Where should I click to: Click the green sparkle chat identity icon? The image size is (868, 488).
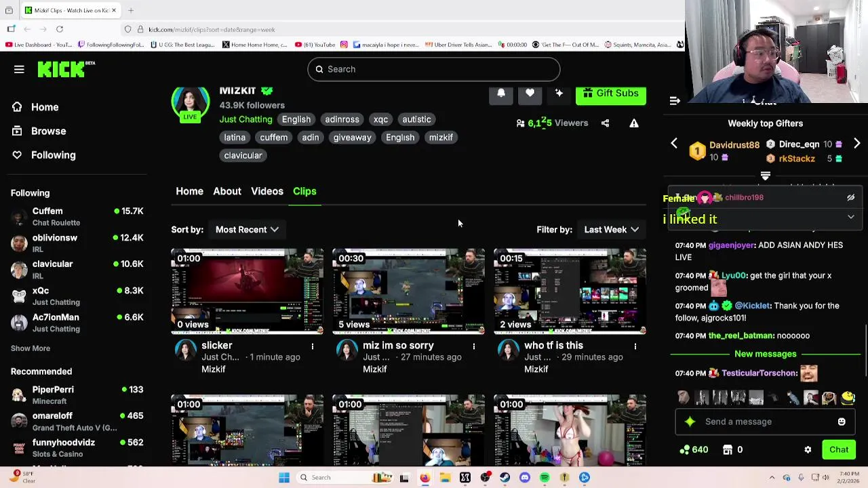(690, 422)
